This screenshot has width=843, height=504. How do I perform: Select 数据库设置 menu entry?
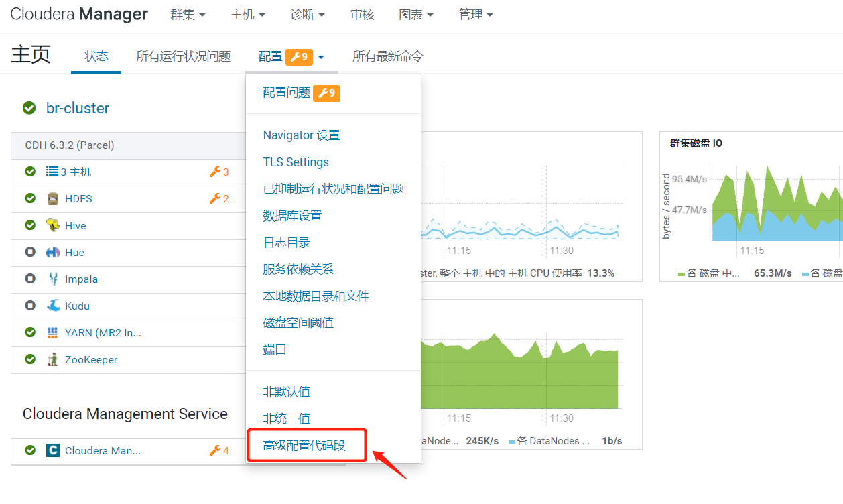(292, 216)
